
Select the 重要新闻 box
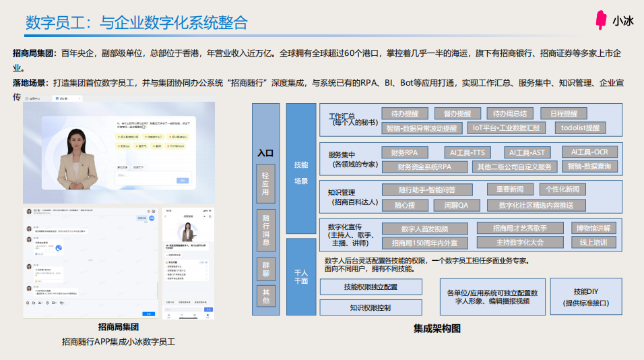tap(510, 189)
